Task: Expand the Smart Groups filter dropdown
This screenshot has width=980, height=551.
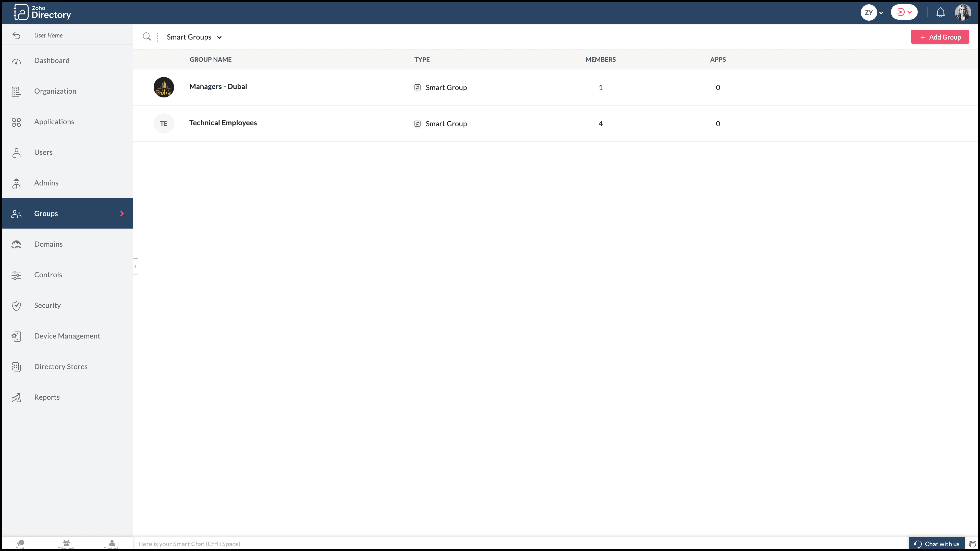Action: click(x=194, y=37)
